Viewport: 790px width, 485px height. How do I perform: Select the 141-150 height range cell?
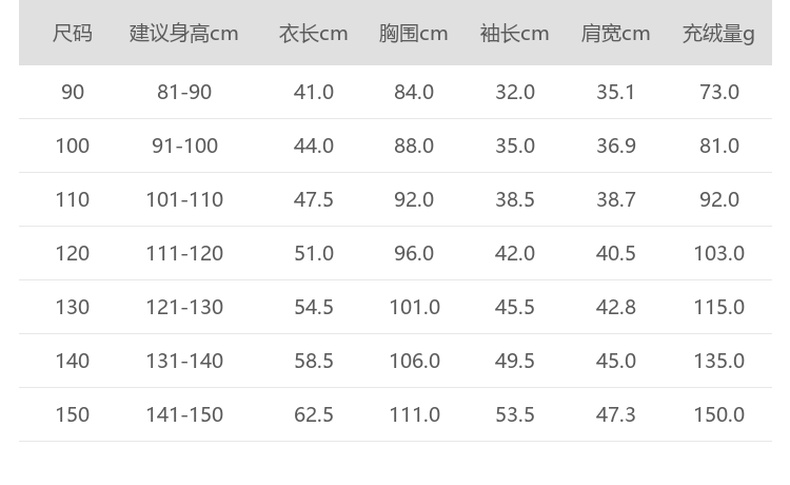tap(184, 415)
